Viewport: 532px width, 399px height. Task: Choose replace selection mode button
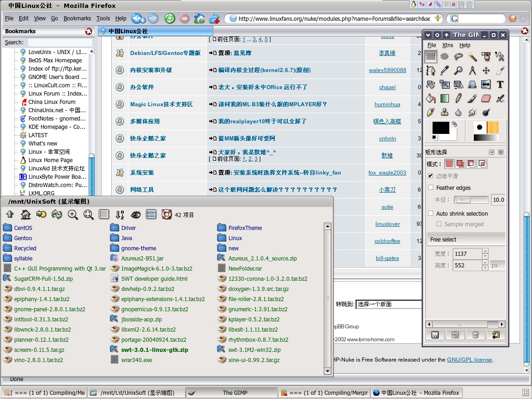tap(449, 164)
